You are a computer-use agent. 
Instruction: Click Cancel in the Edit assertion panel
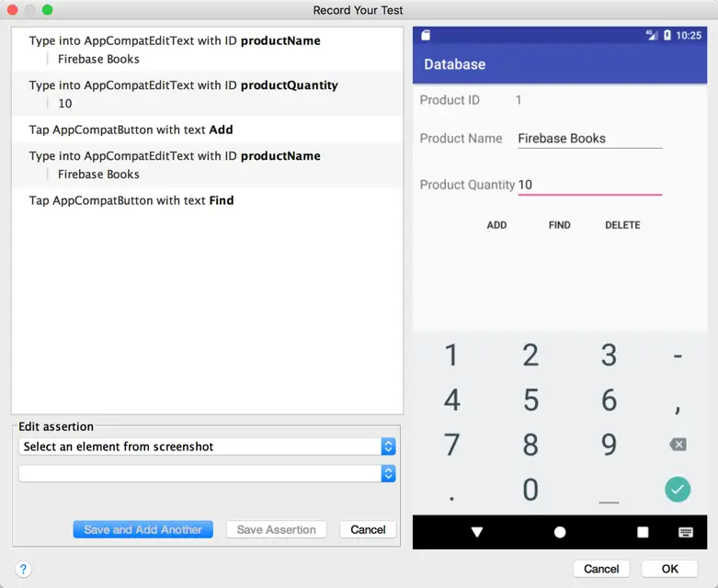coord(368,529)
